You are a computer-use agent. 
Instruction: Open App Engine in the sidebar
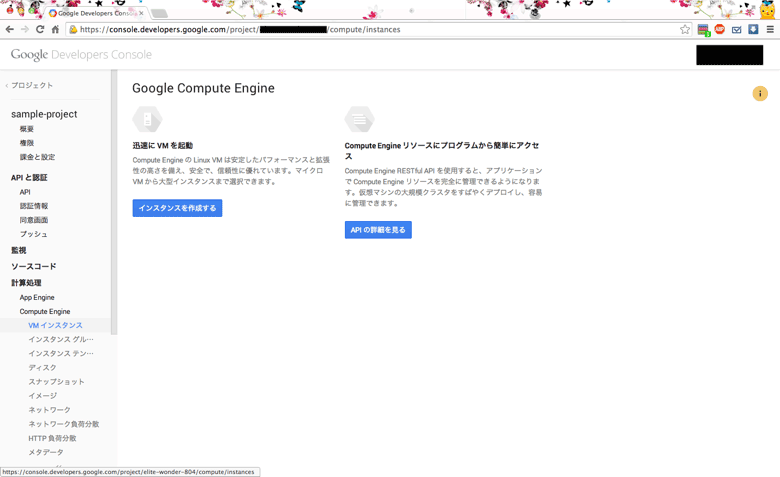(37, 297)
